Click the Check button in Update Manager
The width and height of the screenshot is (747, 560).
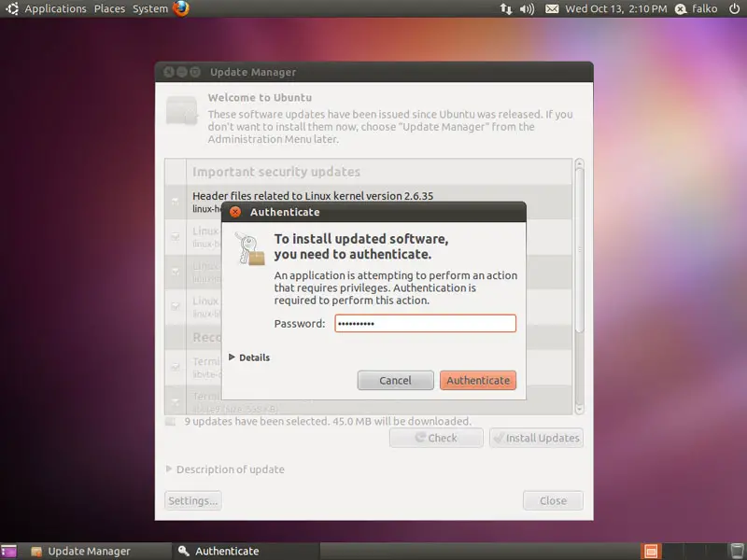(436, 438)
